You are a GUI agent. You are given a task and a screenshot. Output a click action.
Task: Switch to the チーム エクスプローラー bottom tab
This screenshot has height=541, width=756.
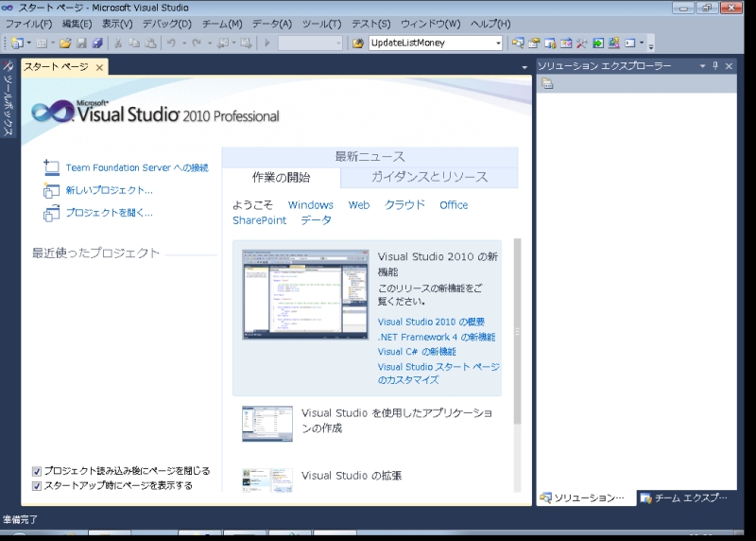(684, 497)
